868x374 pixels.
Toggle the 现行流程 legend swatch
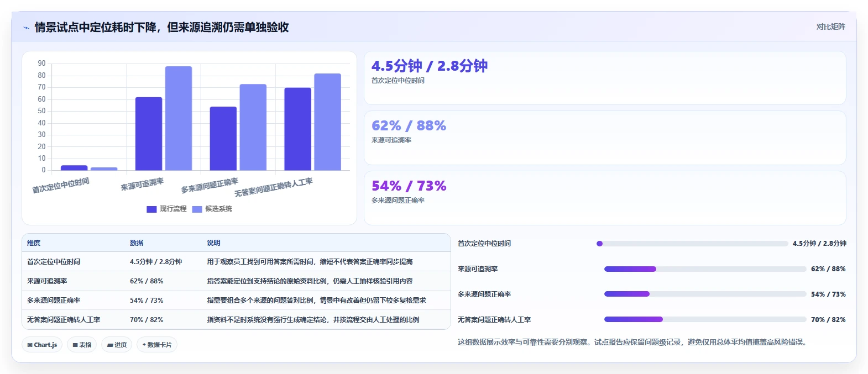tap(151, 209)
